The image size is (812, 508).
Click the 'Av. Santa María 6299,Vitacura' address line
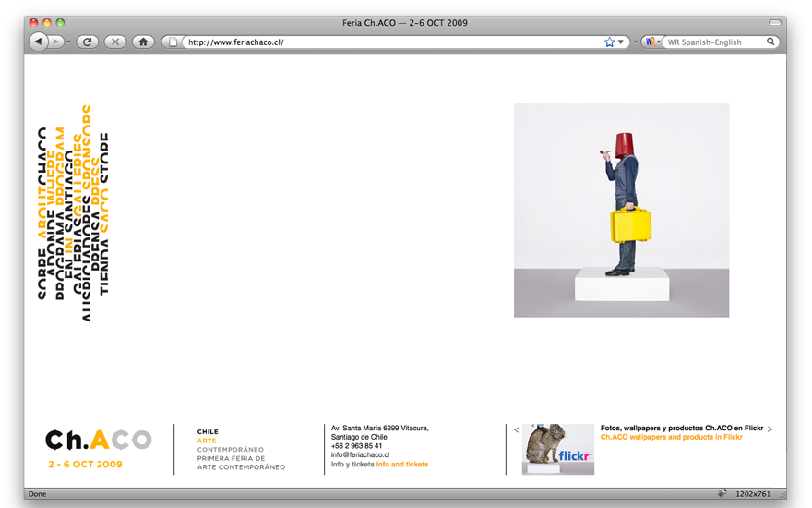(379, 429)
